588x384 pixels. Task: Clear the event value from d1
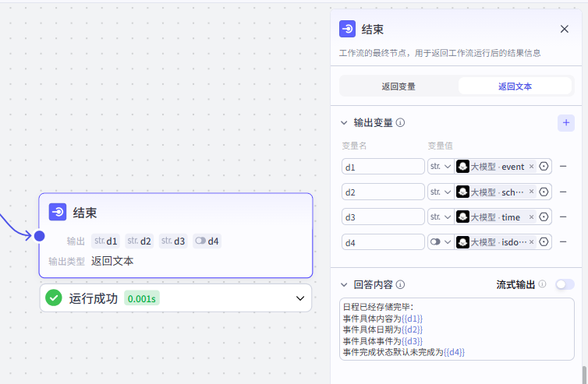pyautogui.click(x=531, y=167)
